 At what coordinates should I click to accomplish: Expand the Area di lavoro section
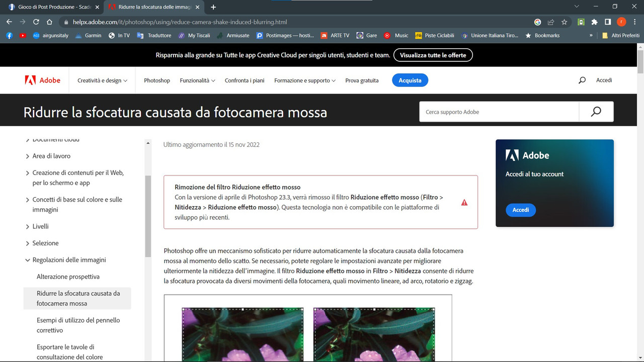48,156
